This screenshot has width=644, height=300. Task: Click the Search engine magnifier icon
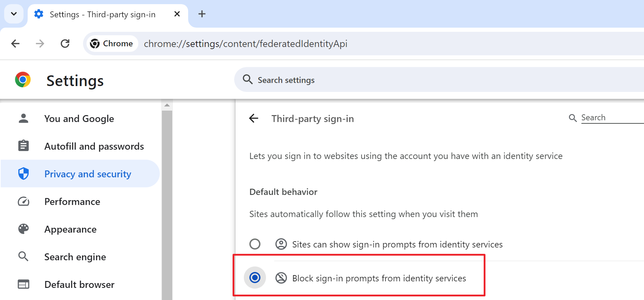[23, 256]
